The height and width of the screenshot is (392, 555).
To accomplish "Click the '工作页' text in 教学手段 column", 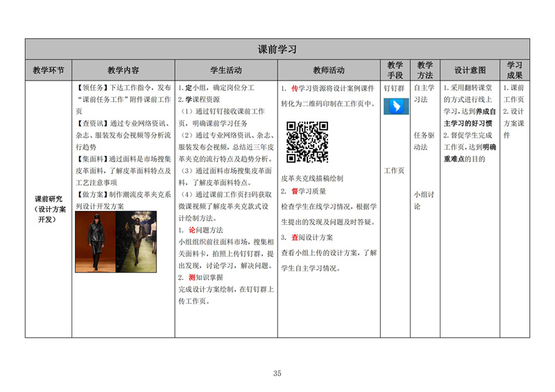I will pos(394,171).
